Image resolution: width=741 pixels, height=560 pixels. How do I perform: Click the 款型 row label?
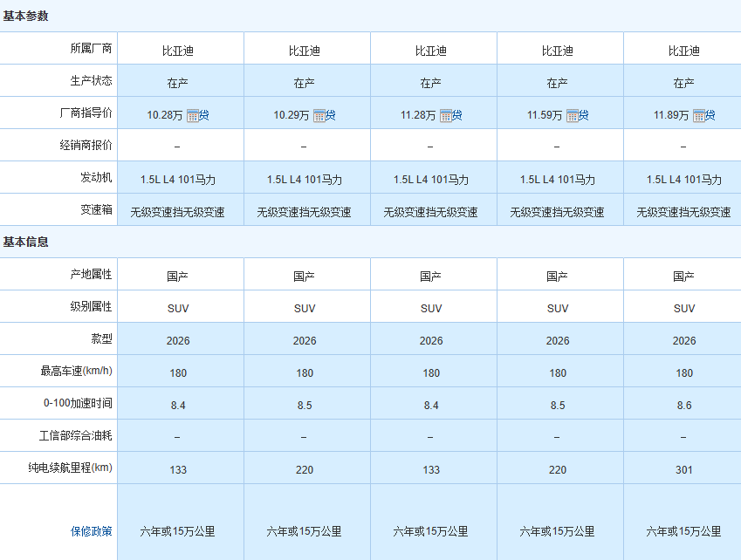pos(101,338)
